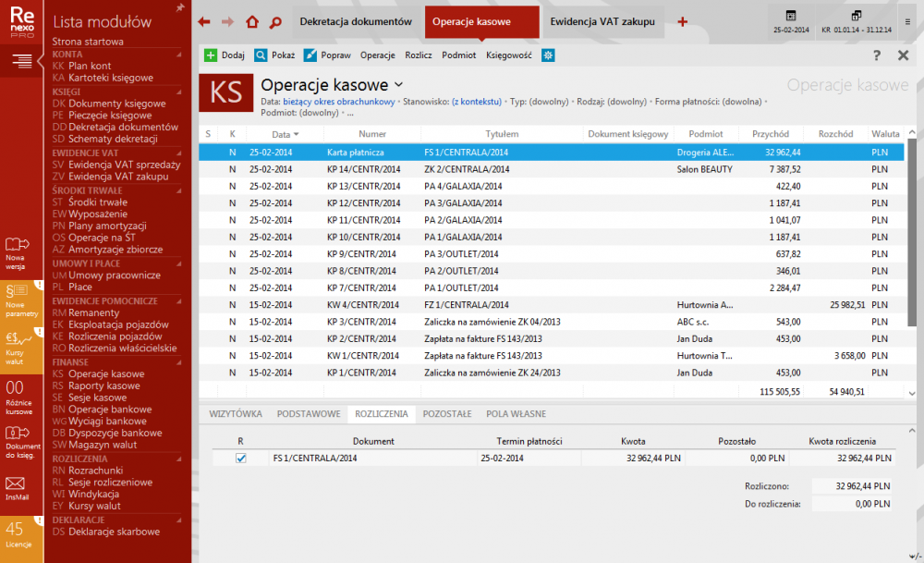Navigate back with the left arrow

tap(204, 22)
